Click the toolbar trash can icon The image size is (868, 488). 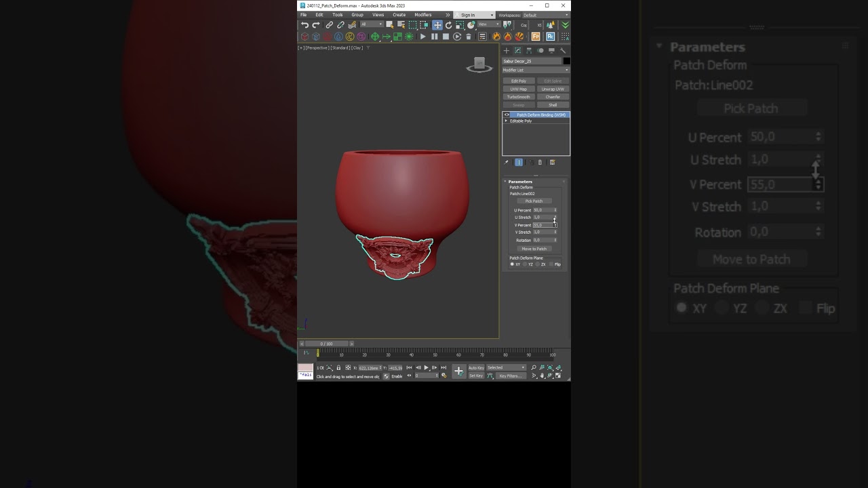(469, 37)
